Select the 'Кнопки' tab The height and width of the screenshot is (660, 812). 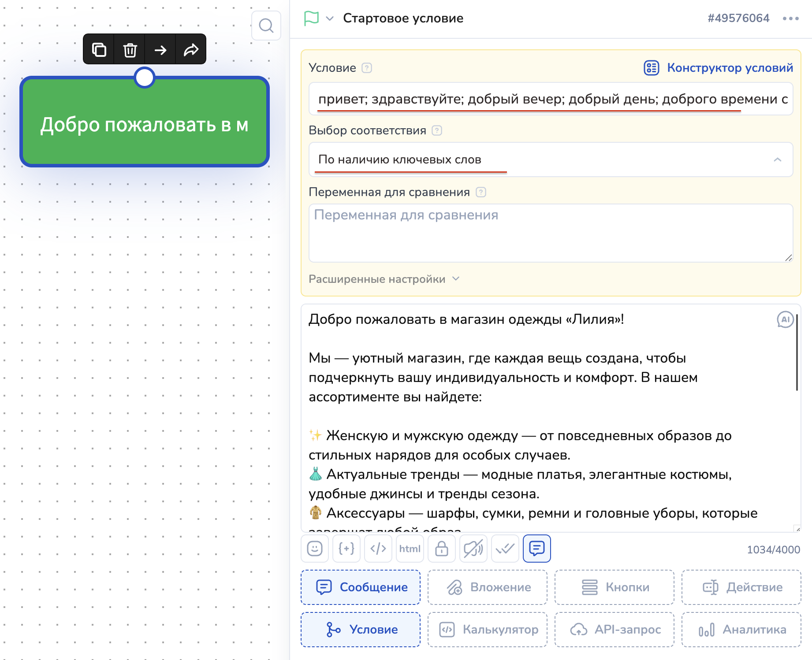pos(615,587)
